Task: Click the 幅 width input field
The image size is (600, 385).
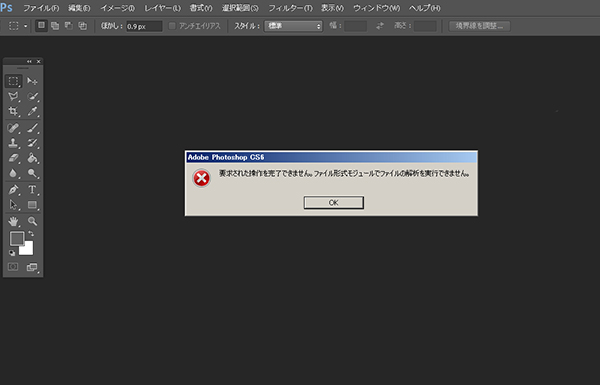Action: (355, 26)
